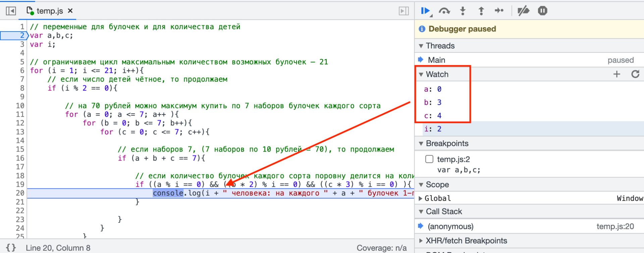Select the anonymous call stack frame

(x=450, y=226)
